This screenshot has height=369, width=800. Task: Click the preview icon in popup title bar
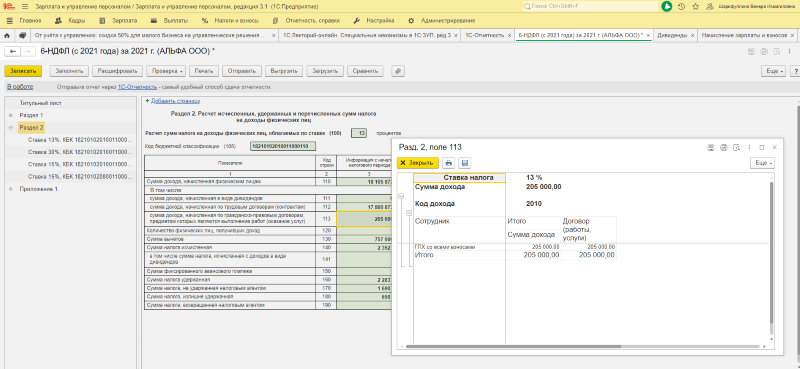point(736,147)
